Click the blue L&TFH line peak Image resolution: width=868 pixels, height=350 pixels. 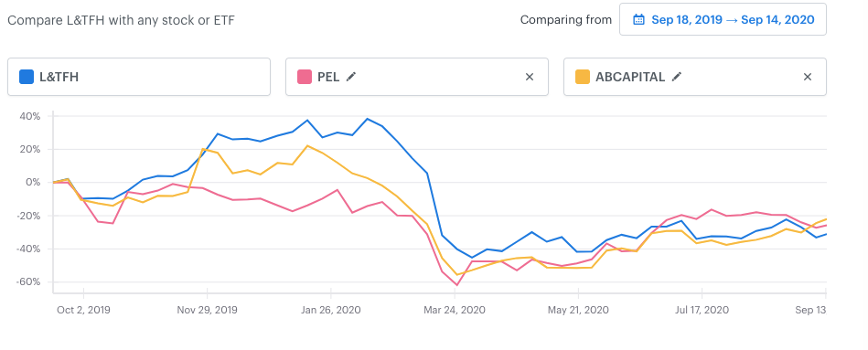pos(367,118)
